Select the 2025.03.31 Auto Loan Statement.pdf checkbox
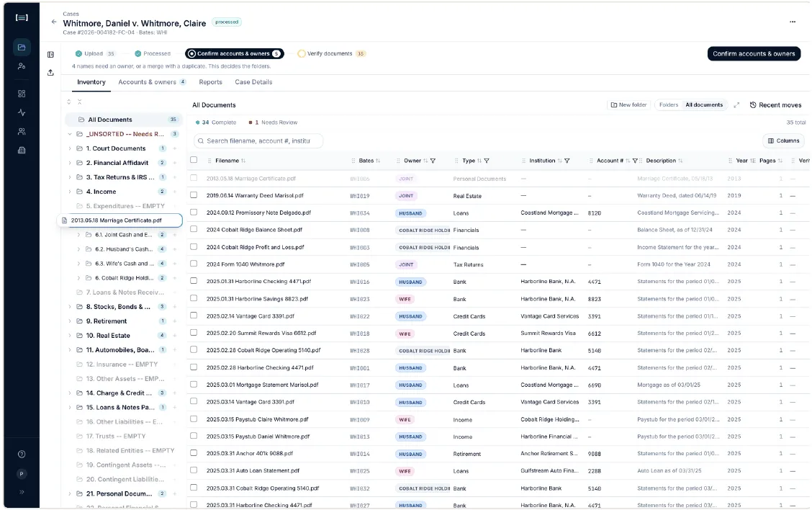This screenshot has height=510, width=812. 194,470
